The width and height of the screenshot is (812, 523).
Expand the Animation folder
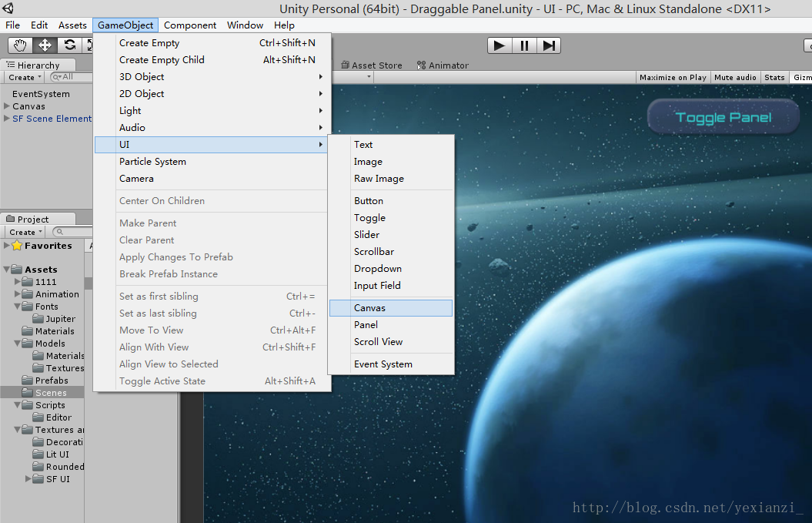coord(18,294)
